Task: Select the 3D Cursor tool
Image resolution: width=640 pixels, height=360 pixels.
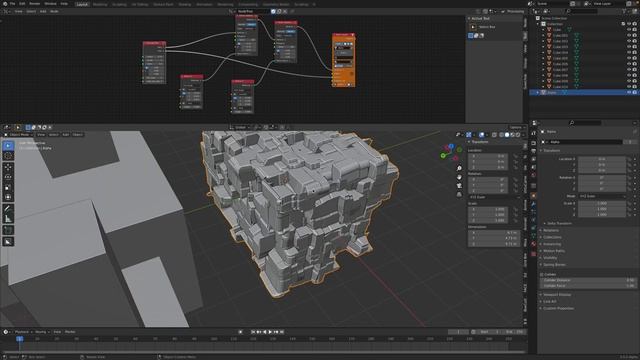Action: click(x=8, y=156)
